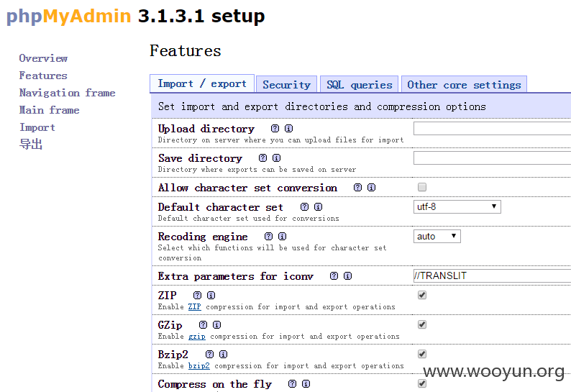Image resolution: width=571 pixels, height=392 pixels.
Task: Open help icon next to Bzip2
Action: click(x=210, y=355)
